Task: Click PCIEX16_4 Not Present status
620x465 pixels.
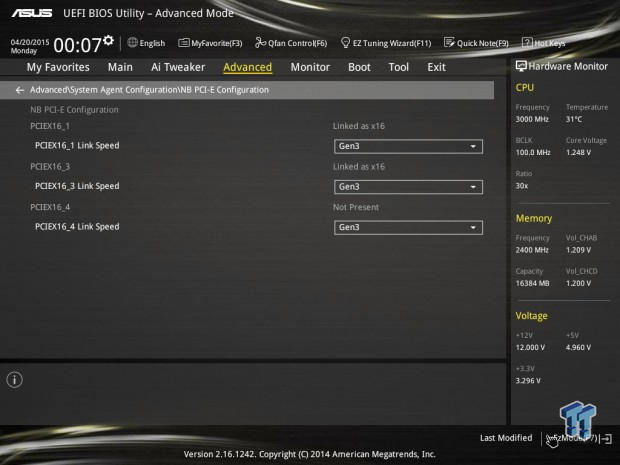Action: point(355,207)
